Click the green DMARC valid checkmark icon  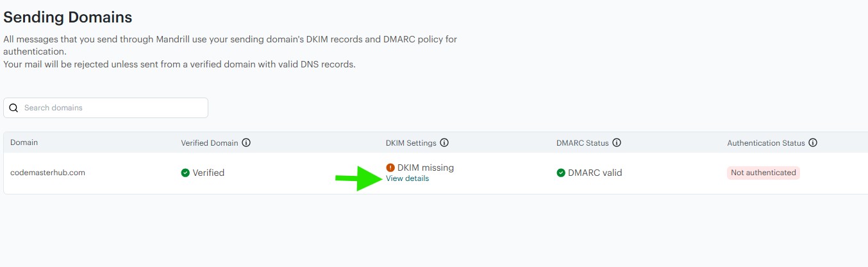(561, 173)
